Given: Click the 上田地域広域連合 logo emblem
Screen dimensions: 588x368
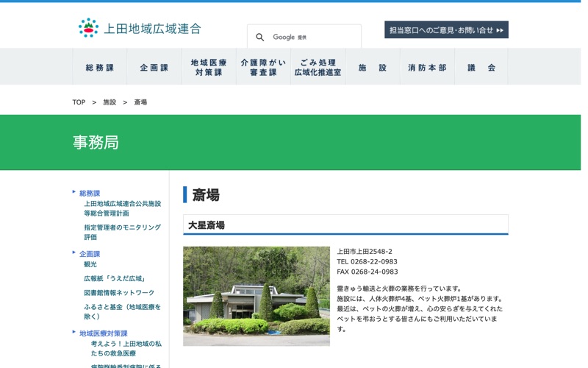Looking at the screenshot, I should [88, 28].
